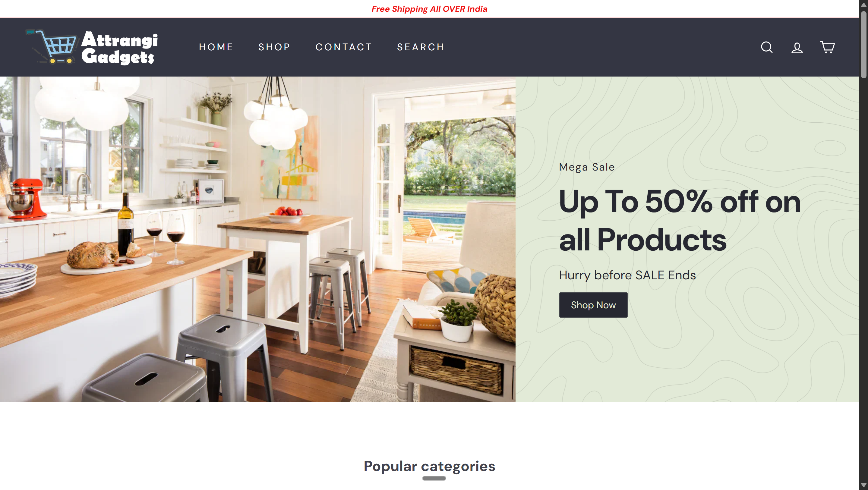This screenshot has height=490, width=868.
Task: Click the Free Shipping All OVER India banner
Action: click(x=429, y=9)
